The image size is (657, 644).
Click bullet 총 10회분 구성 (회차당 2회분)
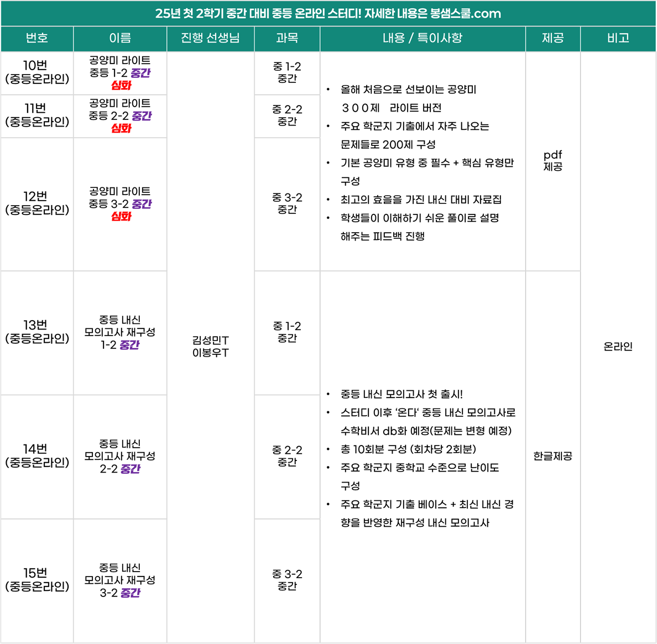coord(408,449)
